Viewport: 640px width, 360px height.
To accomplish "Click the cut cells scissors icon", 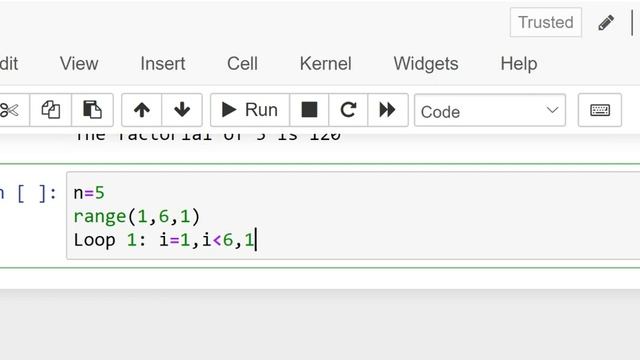I will pyautogui.click(x=10, y=110).
